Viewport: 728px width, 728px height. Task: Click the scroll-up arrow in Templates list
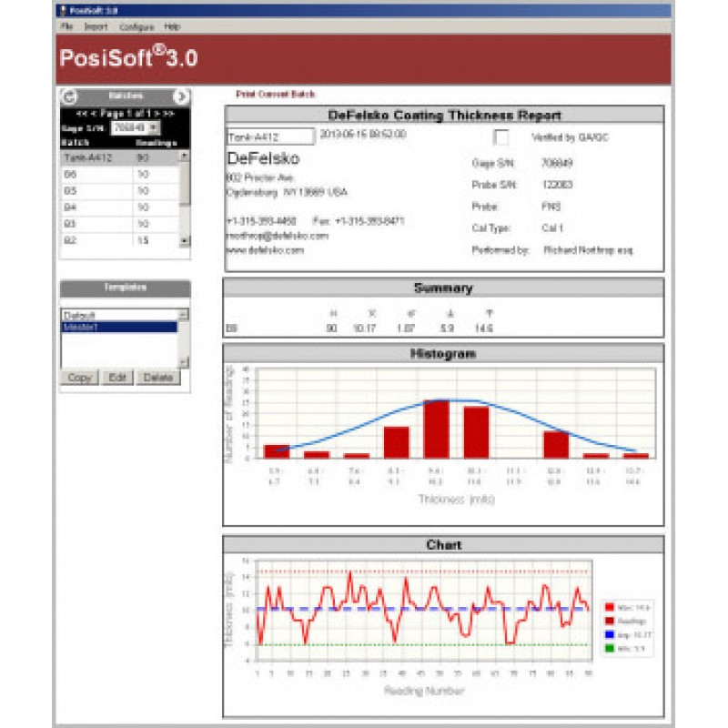click(184, 315)
